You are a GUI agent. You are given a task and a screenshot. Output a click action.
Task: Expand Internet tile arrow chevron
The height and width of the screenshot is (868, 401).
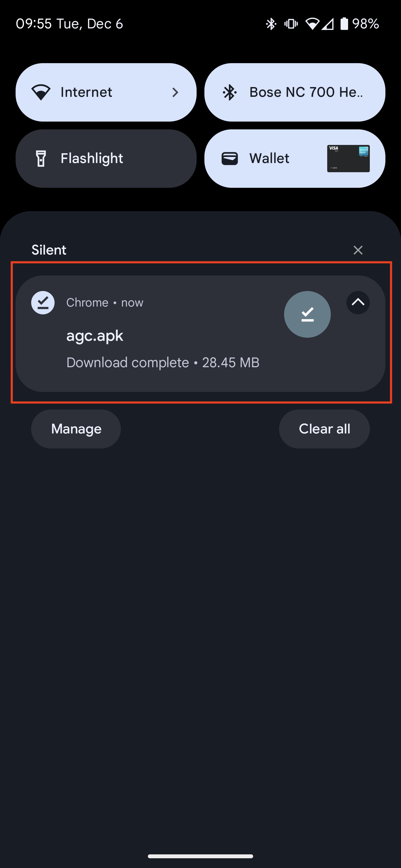point(175,92)
